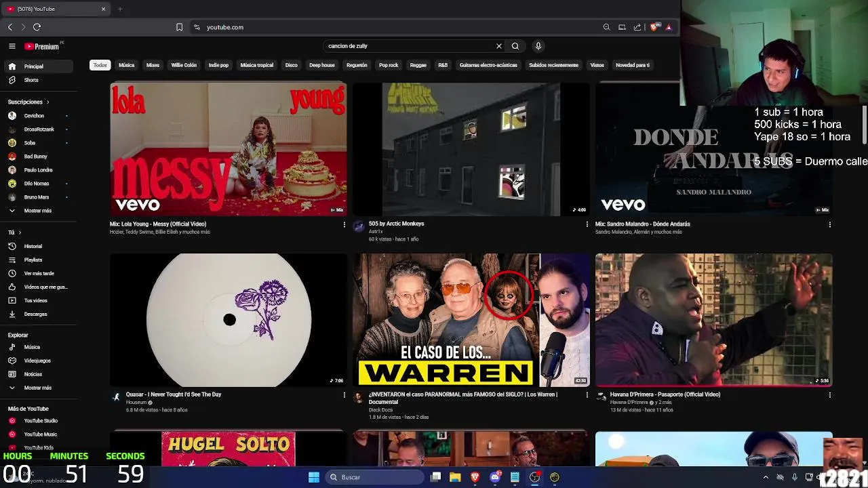Open site settings icon beside youtube.com
Viewport: 868px width, 488px height.
[197, 27]
